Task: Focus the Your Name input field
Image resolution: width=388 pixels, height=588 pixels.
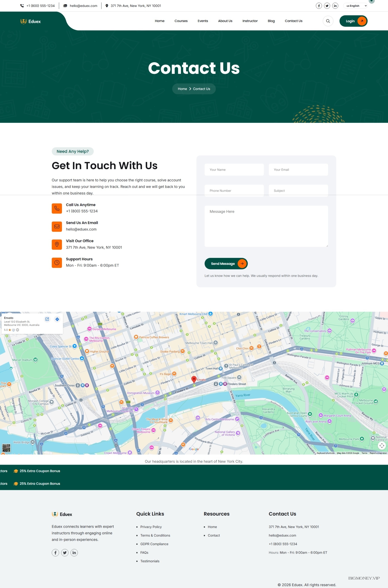Action: [234, 170]
